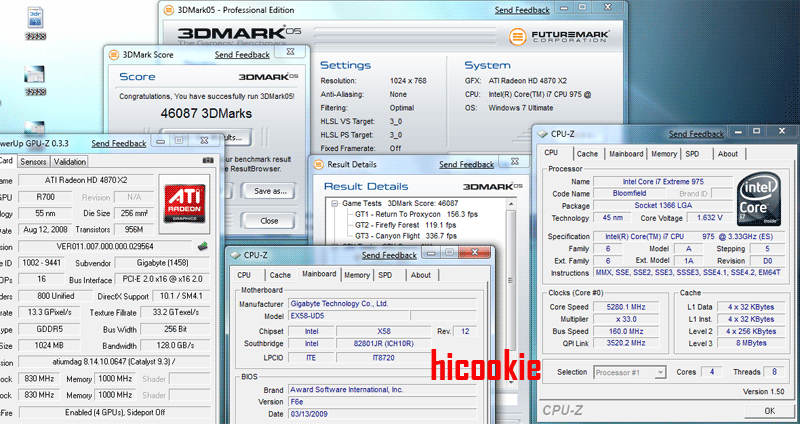Screen dimensions: 800x424
Task: Click Save as... in 3DMark Score window
Action: [270, 191]
